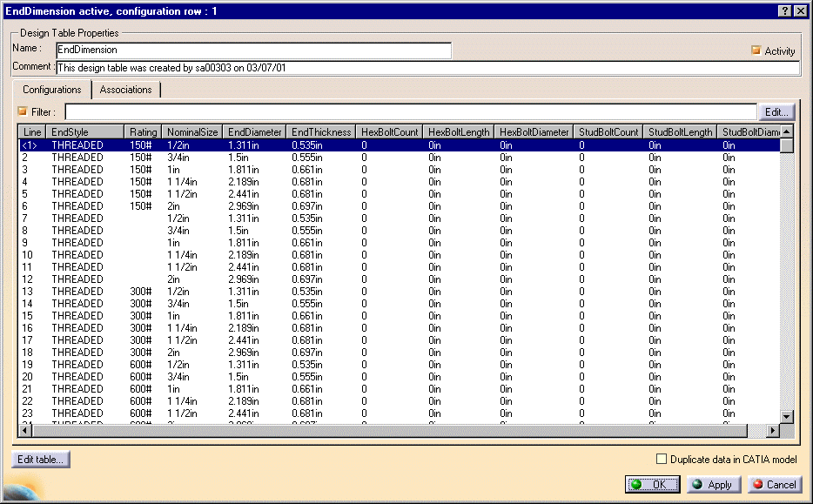Click the HexBoltDiameter column header

click(x=534, y=132)
